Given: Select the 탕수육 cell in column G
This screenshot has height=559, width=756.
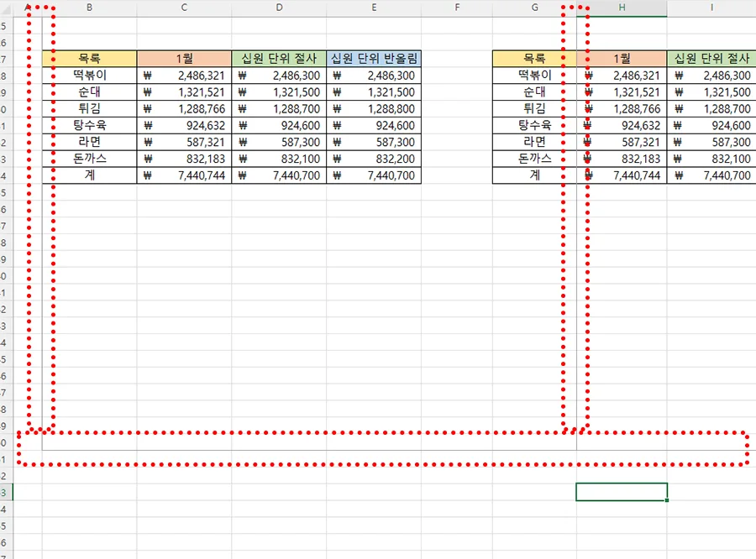Looking at the screenshot, I should pos(534,125).
